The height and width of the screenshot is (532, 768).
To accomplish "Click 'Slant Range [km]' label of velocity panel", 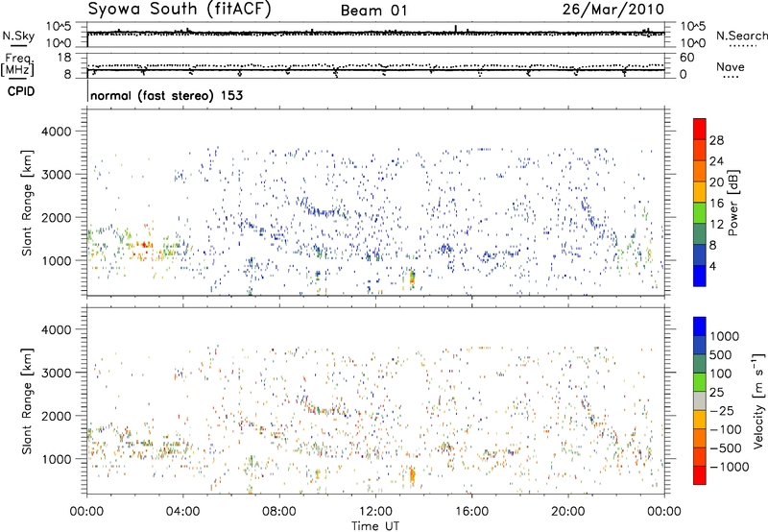I will 27,400.
